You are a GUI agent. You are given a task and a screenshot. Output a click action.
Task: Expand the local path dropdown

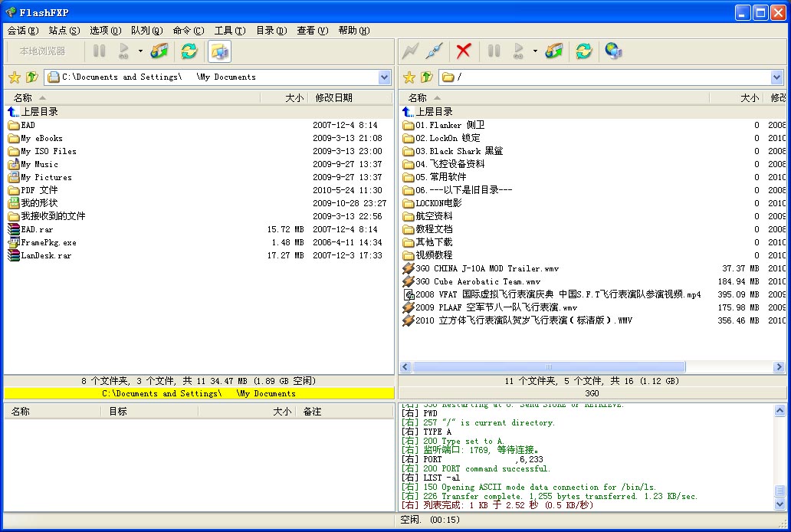pyautogui.click(x=385, y=77)
